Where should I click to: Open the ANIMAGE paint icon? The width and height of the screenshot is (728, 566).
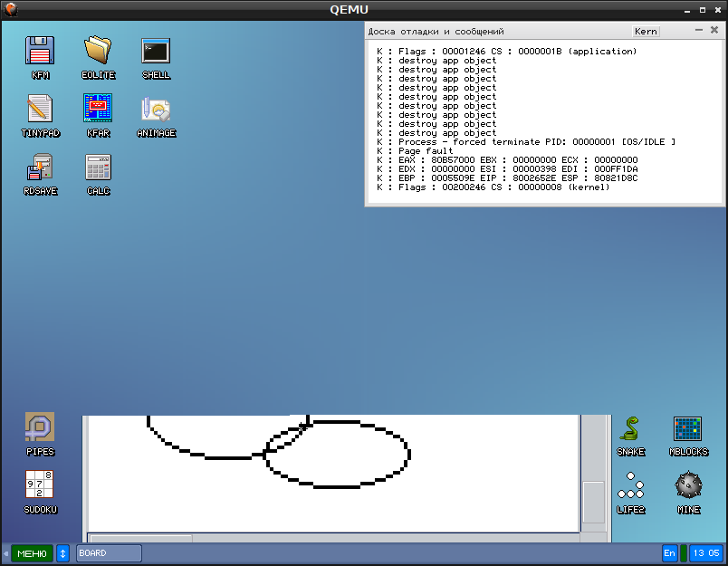(x=156, y=110)
